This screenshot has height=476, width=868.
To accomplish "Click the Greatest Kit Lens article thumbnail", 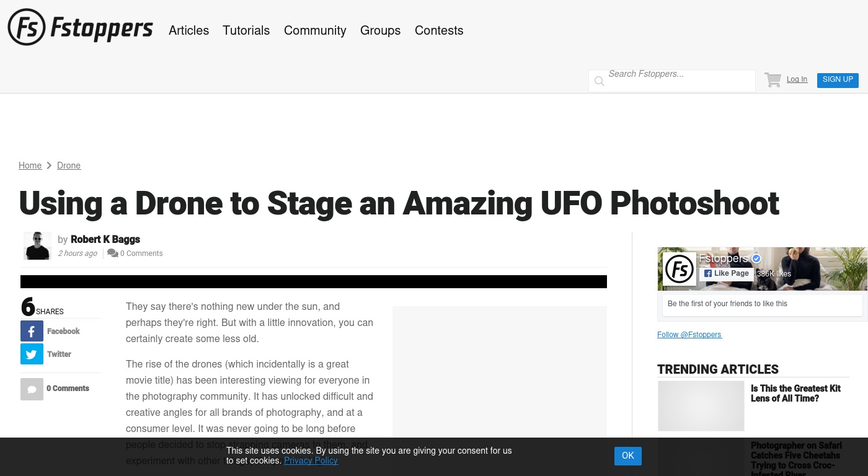I will tap(701, 406).
